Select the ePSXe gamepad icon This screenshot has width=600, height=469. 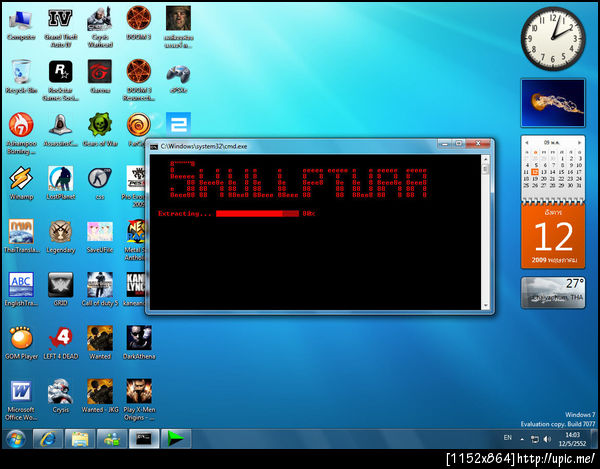178,78
